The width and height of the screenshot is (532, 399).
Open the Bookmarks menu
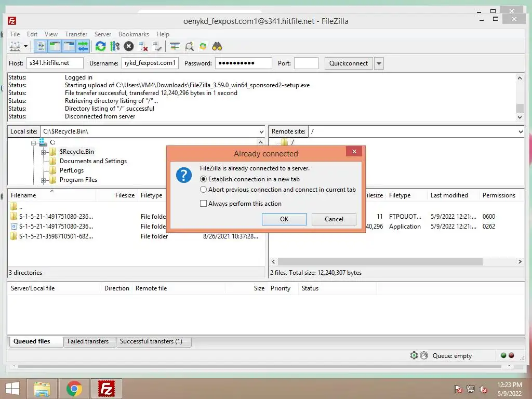(x=134, y=34)
